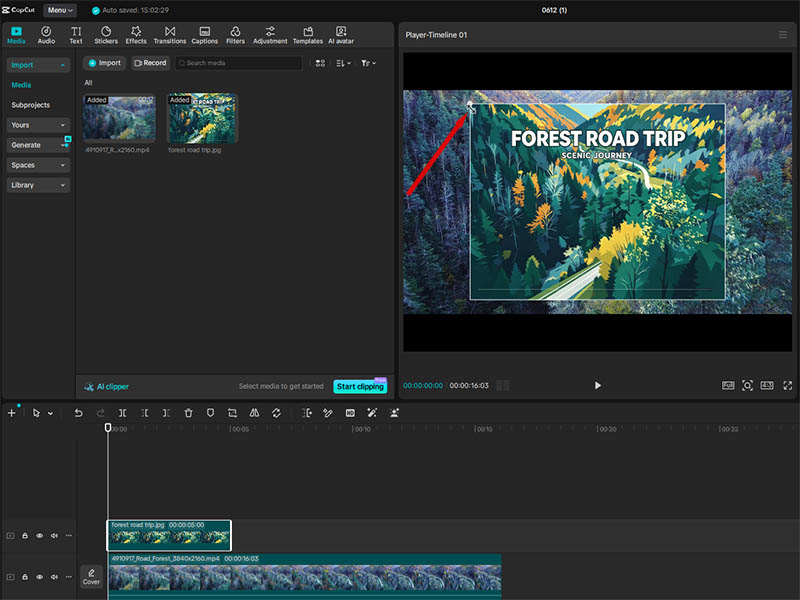Click the trash delete icon

(x=188, y=413)
